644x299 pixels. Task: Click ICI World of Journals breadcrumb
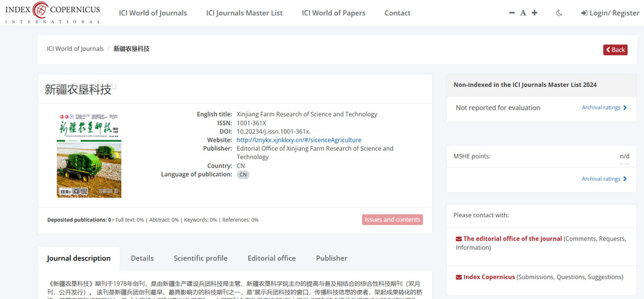(x=75, y=49)
